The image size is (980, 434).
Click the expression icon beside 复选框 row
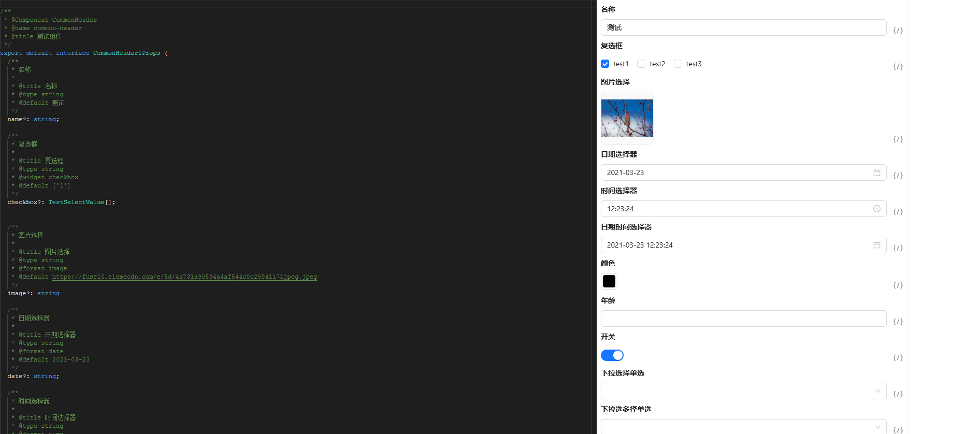point(898,67)
